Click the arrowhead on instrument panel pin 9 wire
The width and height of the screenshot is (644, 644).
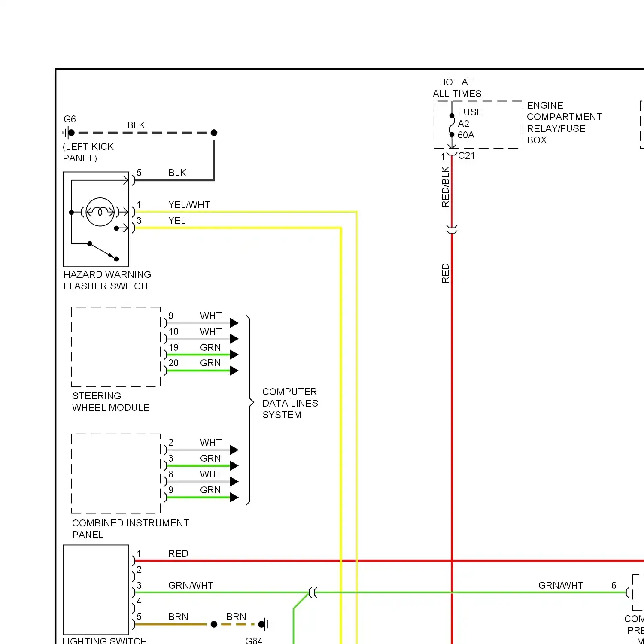(x=234, y=497)
